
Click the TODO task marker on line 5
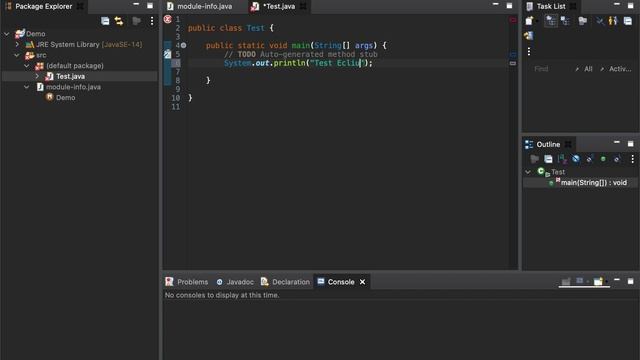tap(167, 54)
